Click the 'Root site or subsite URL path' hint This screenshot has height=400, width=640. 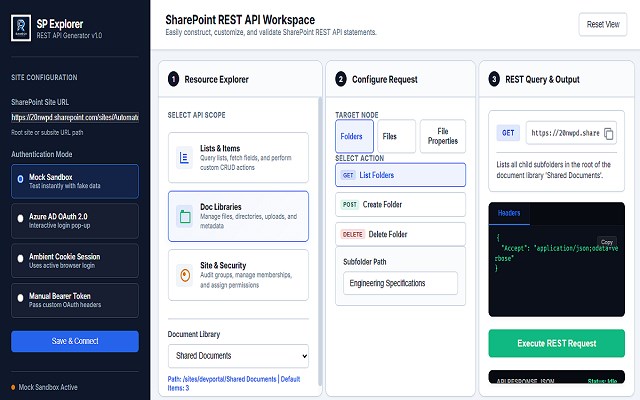tap(47, 133)
